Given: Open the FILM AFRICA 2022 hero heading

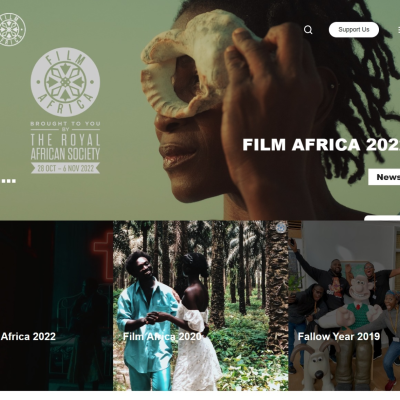Looking at the screenshot, I should (x=321, y=145).
